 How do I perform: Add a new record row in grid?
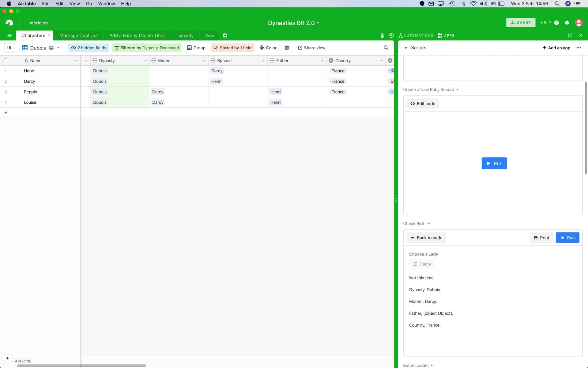(6, 113)
